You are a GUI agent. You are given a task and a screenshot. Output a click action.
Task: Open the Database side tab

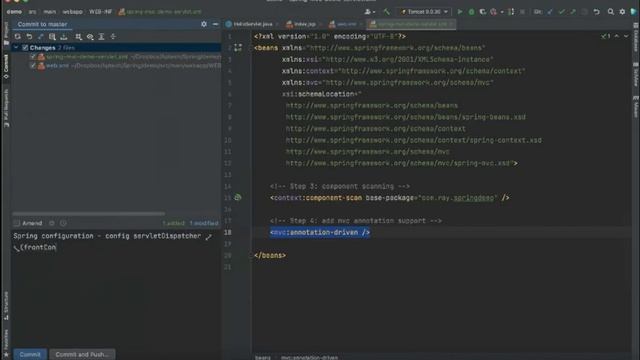636,38
